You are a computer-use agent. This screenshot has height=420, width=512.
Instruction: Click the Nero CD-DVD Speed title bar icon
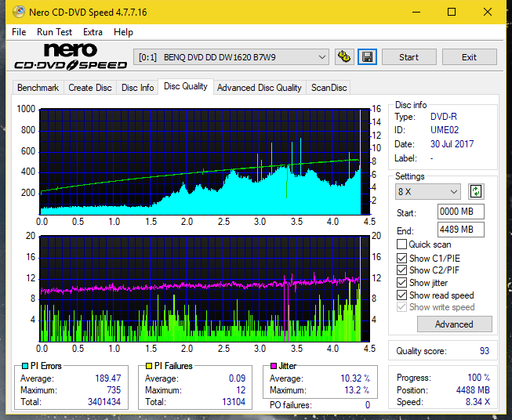[19, 12]
